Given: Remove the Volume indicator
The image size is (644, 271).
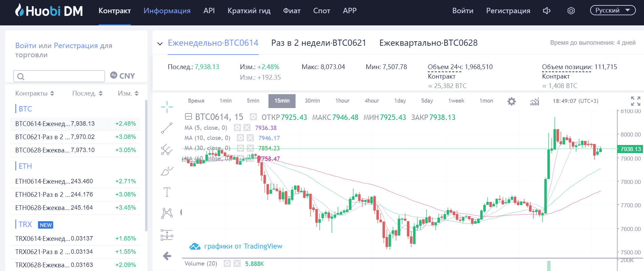Looking at the screenshot, I should 237,264.
